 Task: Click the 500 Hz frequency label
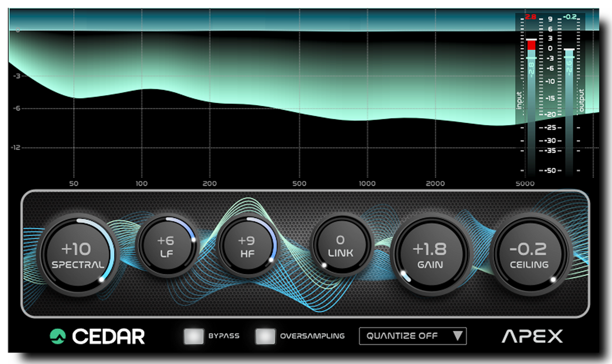point(299,184)
